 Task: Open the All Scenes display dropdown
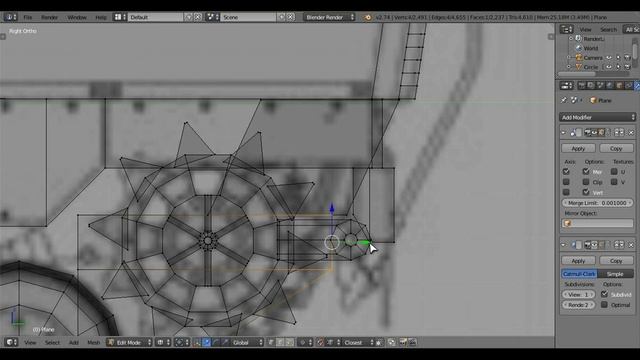631,29
